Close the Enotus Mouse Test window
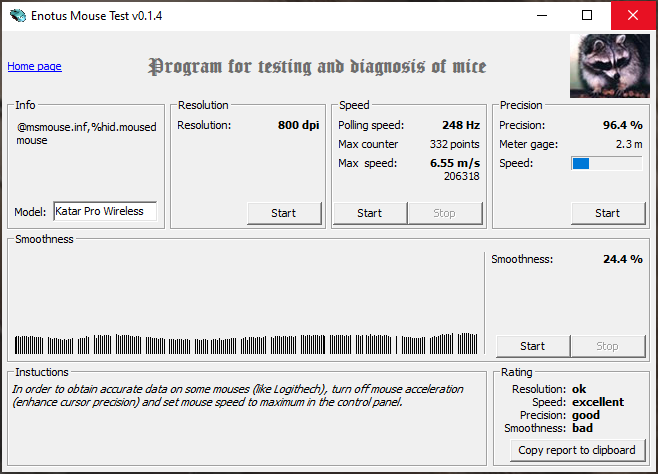 [633, 16]
